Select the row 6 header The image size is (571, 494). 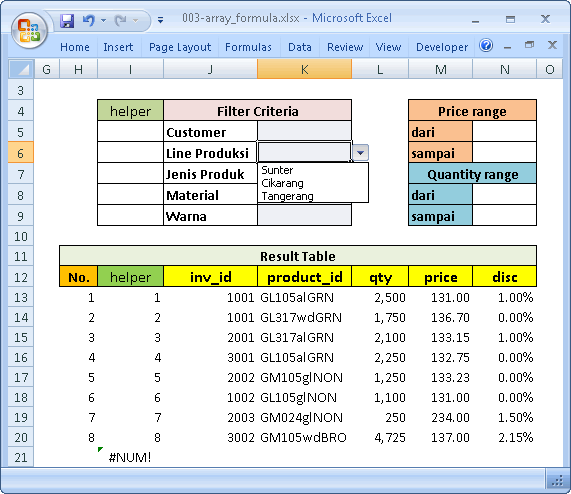pos(21,153)
